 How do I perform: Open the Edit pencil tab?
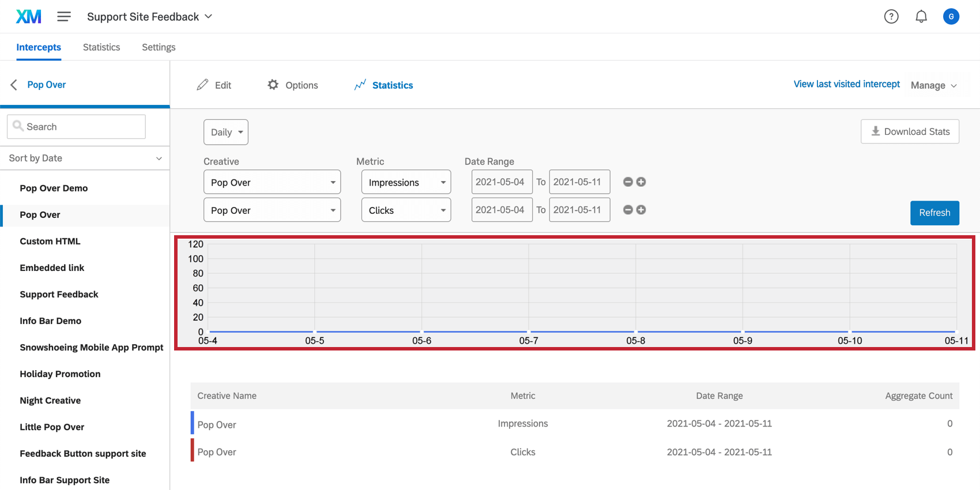pyautogui.click(x=214, y=85)
